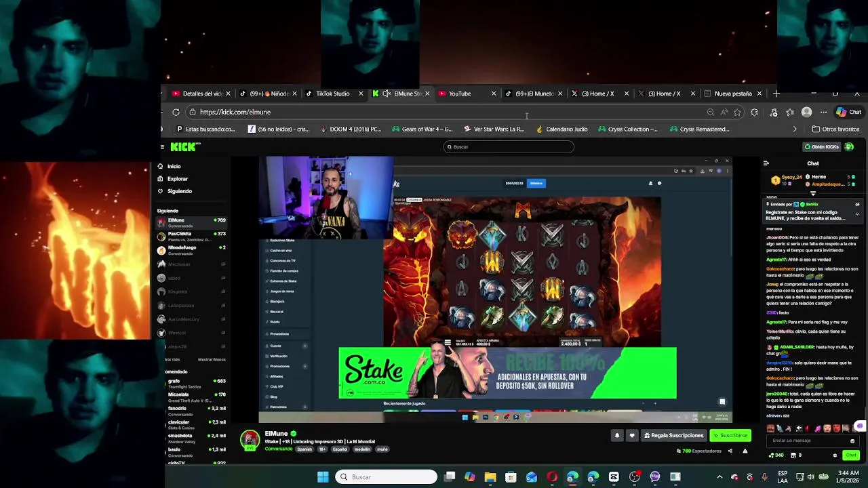Expand the pinned BotRix message
The height and width of the screenshot is (488, 868).
pyautogui.click(x=857, y=214)
